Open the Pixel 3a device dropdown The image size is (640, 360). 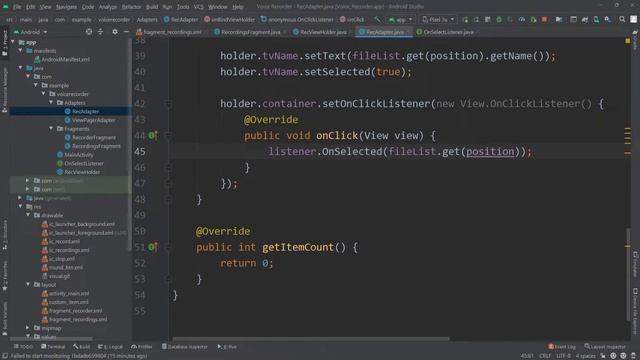click(438, 19)
